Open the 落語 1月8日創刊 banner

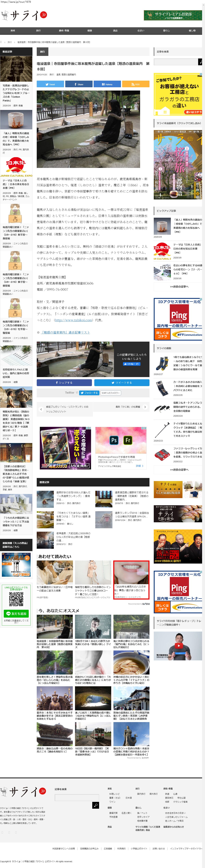(178, 547)
